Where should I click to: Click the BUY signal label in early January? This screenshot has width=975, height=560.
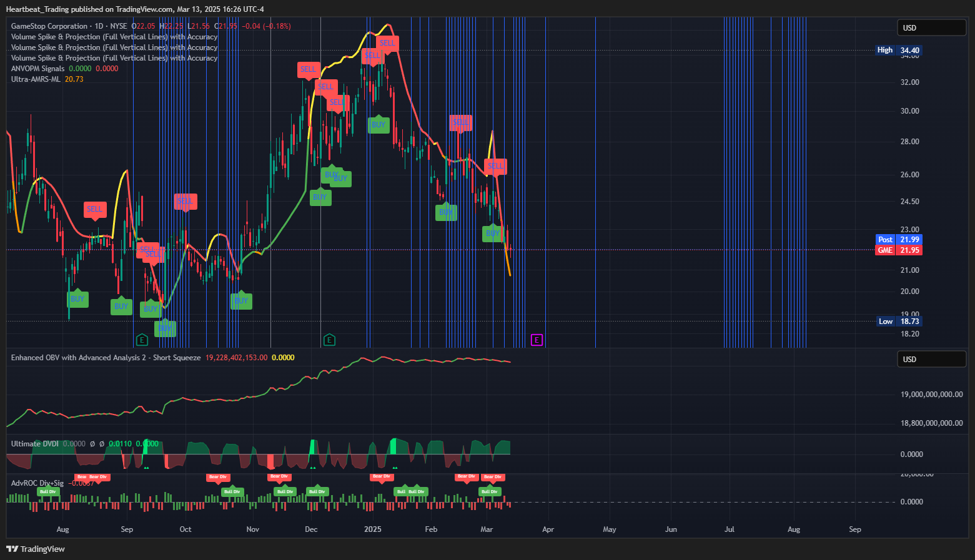379,124
